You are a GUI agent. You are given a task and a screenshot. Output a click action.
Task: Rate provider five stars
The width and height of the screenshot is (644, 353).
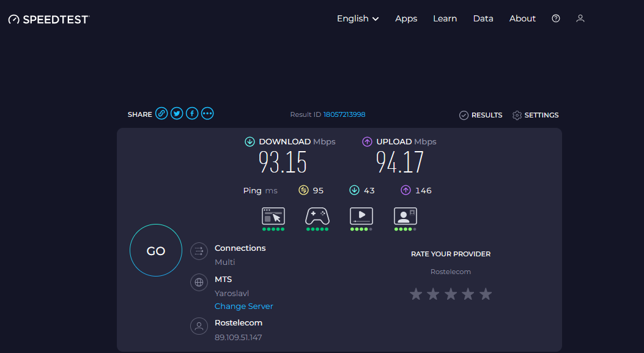pyautogui.click(x=486, y=294)
